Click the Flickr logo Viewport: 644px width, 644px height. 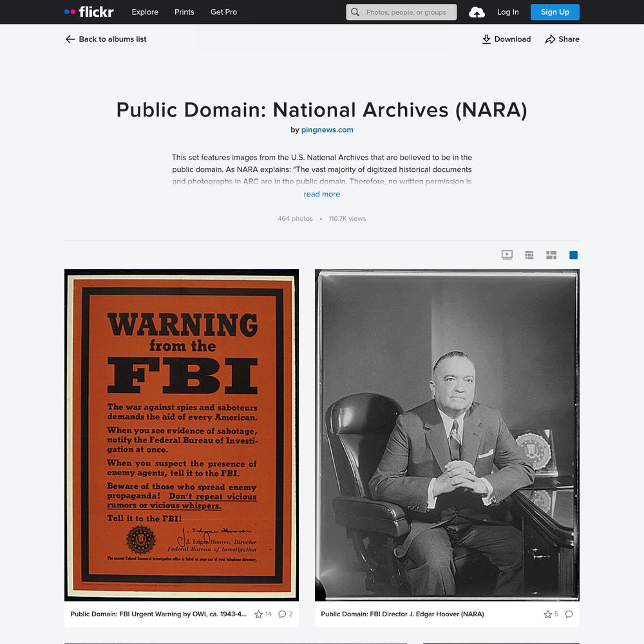click(x=89, y=12)
